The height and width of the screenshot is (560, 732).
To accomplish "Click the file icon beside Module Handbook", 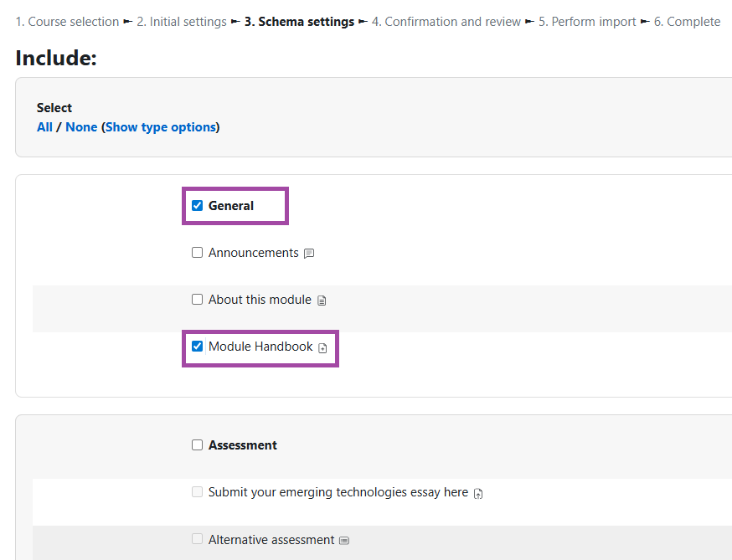I will point(323,347).
